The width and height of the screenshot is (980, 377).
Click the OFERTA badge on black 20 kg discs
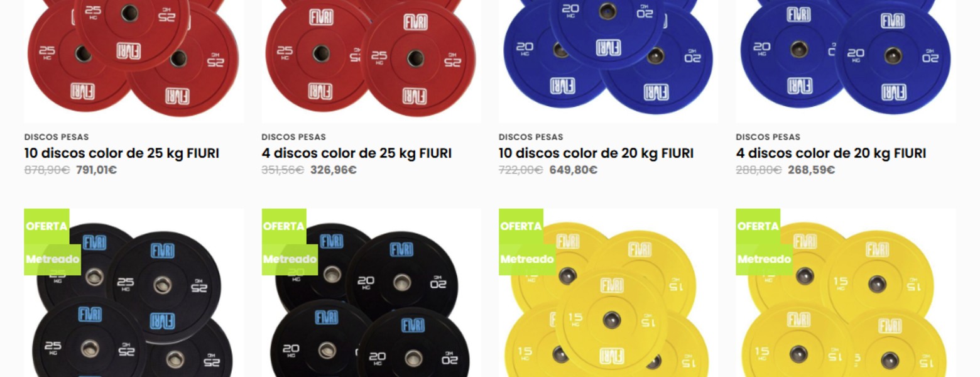point(284,226)
